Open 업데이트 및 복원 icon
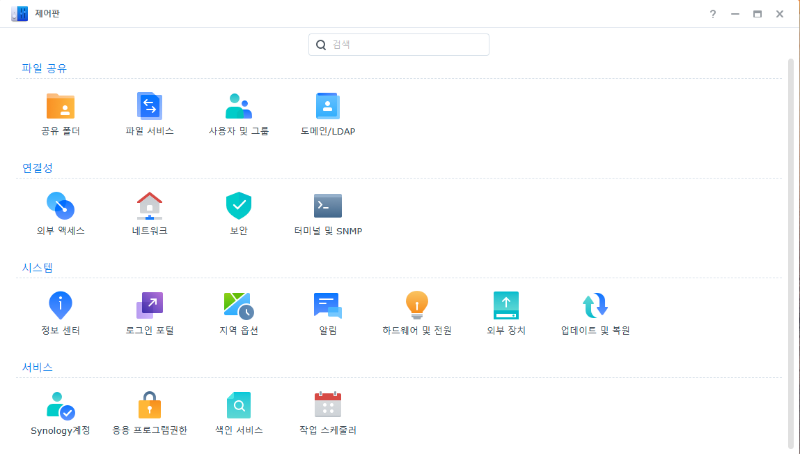The image size is (800, 454). (595, 306)
